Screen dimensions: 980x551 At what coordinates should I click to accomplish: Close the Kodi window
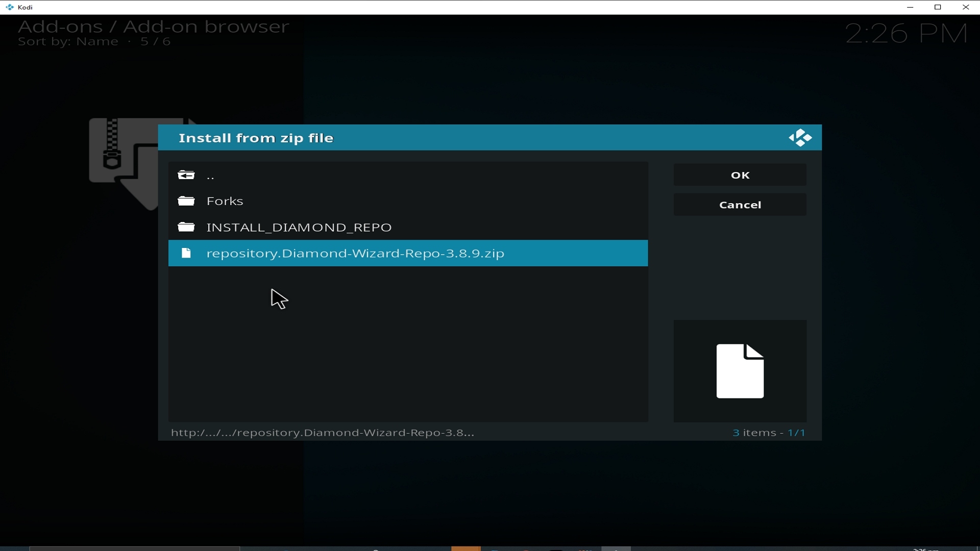(966, 7)
